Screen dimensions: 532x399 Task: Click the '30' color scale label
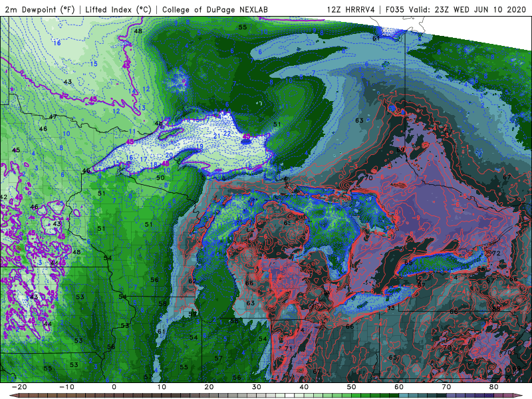(257, 387)
